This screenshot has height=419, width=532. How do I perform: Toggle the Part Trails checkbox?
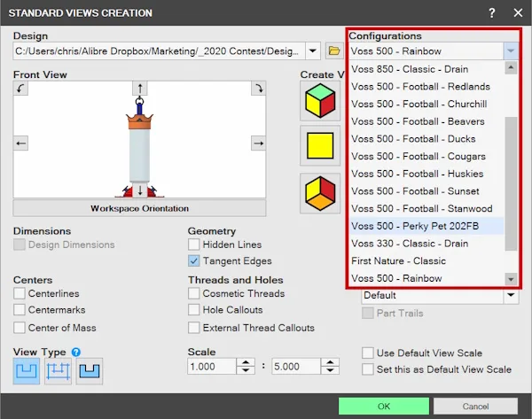tap(368, 313)
